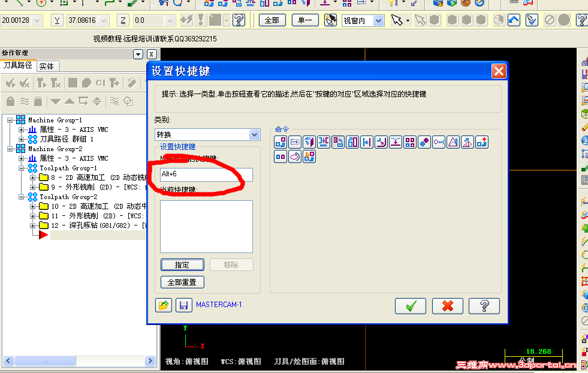588x373 pixels.
Task: Open a shortcut key map file
Action: (164, 305)
